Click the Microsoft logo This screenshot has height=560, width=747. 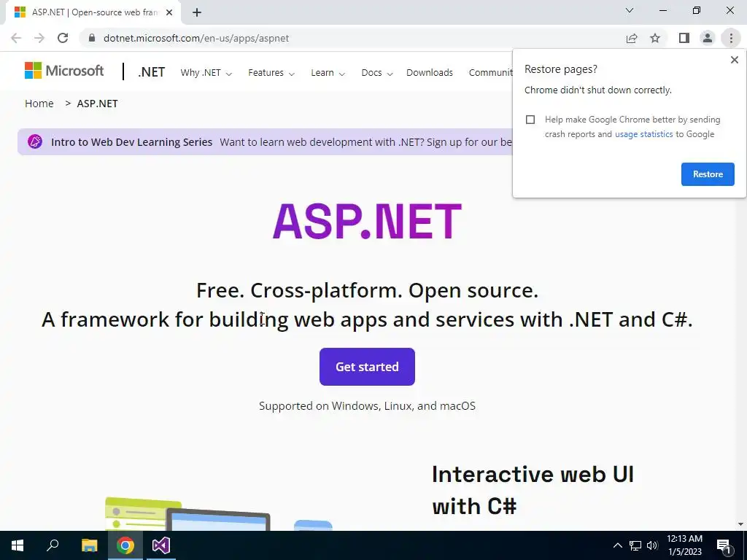(x=64, y=71)
